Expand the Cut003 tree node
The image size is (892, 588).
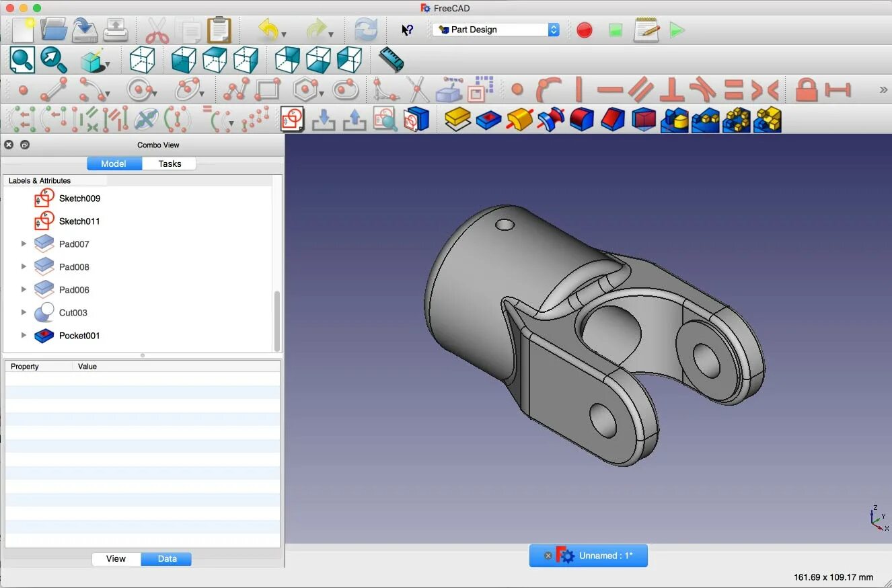click(x=24, y=312)
